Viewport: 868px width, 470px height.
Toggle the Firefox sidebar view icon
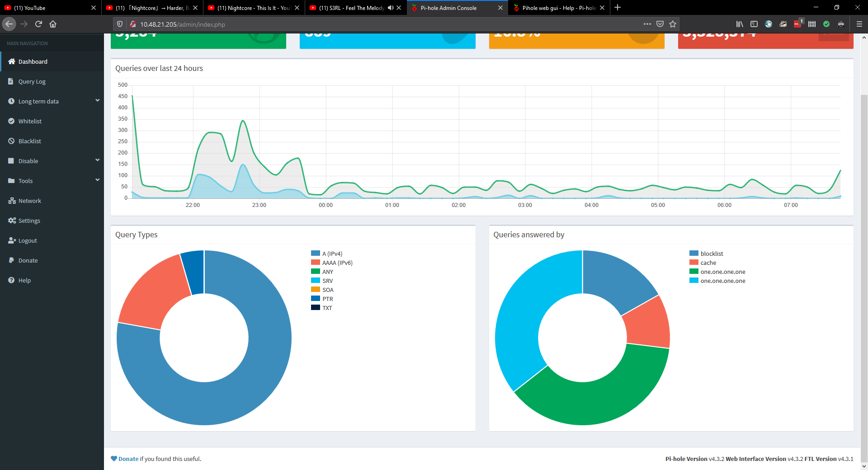pyautogui.click(x=754, y=24)
